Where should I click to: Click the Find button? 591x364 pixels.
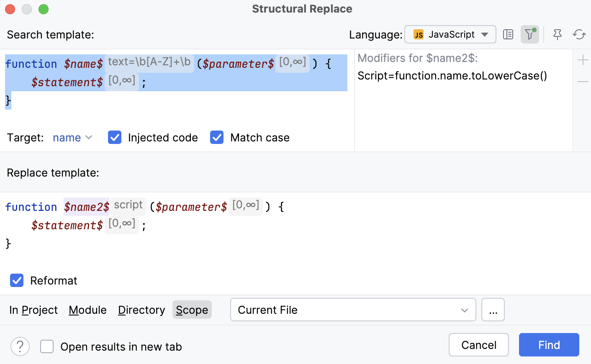(549, 345)
